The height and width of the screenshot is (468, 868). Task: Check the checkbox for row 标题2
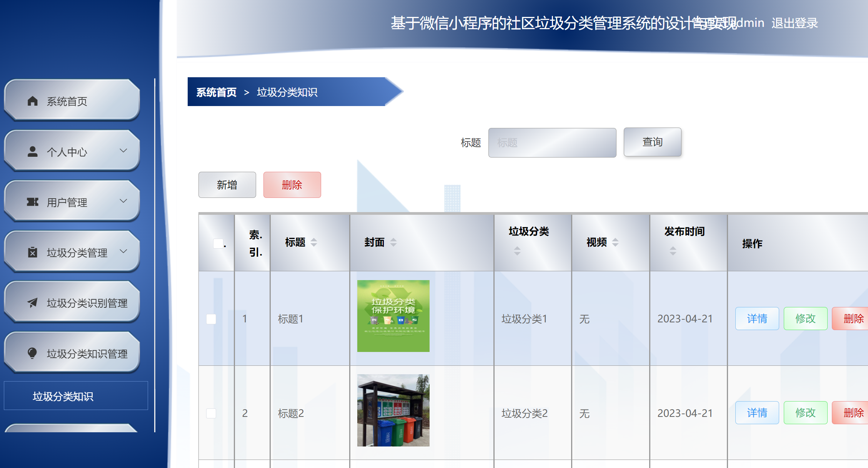click(x=211, y=413)
